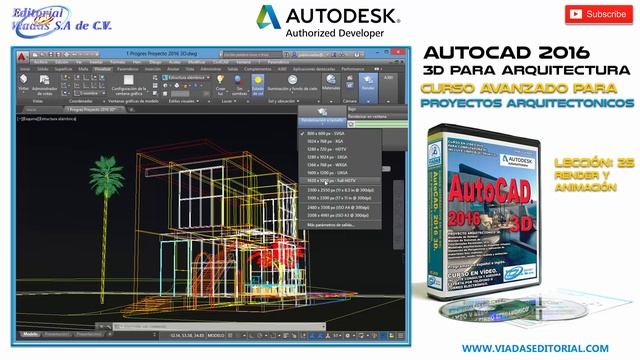Open the Archivo menu

(x=41, y=62)
